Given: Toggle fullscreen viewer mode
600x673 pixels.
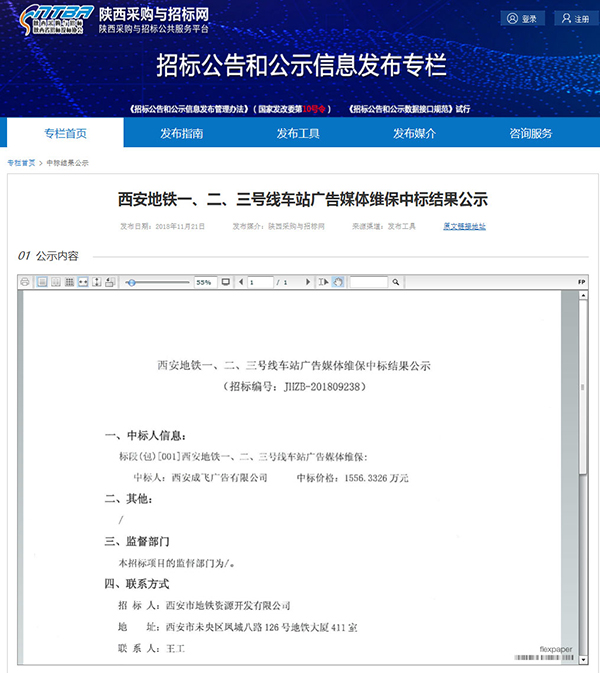Looking at the screenshot, I should [x=225, y=282].
